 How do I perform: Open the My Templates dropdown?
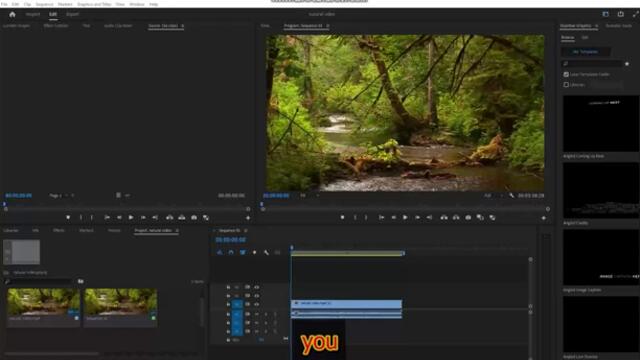click(586, 52)
